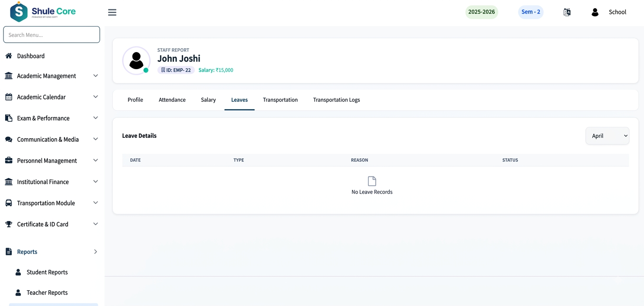Image resolution: width=644 pixels, height=306 pixels.
Task: Expand Transportation Module chevron
Action: pyautogui.click(x=95, y=203)
